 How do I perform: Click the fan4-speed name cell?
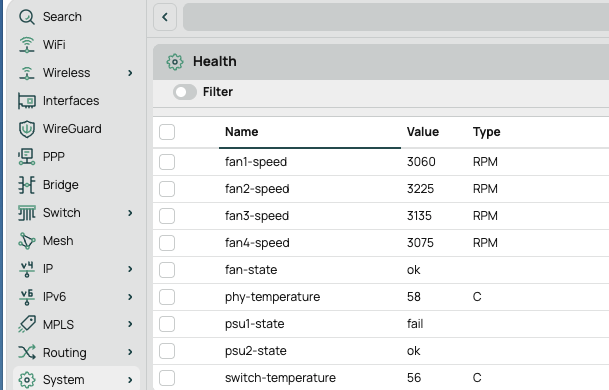(257, 243)
